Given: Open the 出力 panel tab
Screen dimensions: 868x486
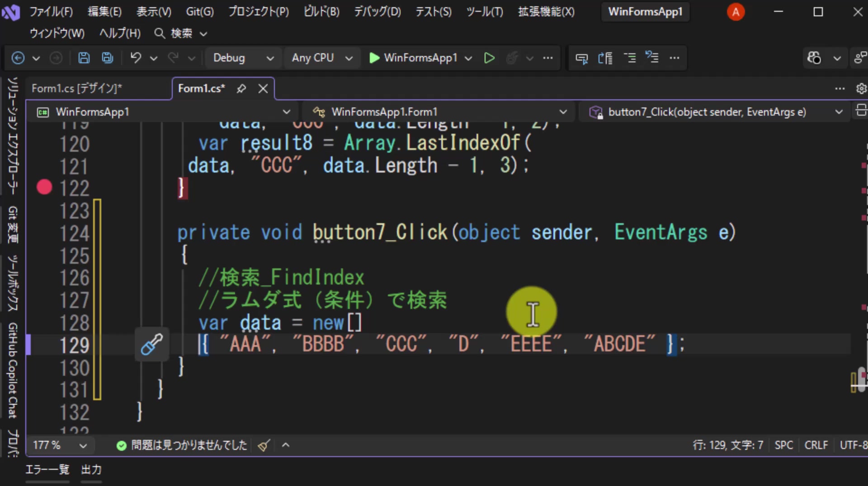Looking at the screenshot, I should click(x=91, y=470).
